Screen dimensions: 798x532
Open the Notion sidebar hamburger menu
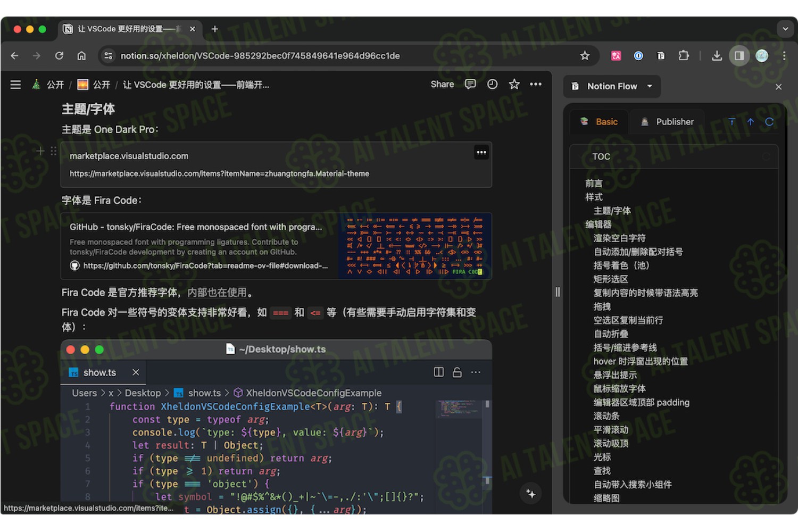coord(15,85)
